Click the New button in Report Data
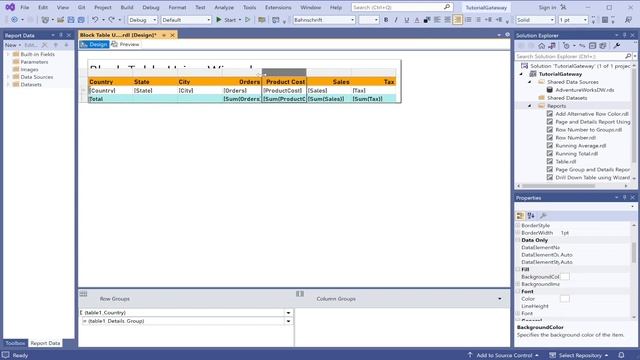This screenshot has width=640, height=360. tap(13, 45)
